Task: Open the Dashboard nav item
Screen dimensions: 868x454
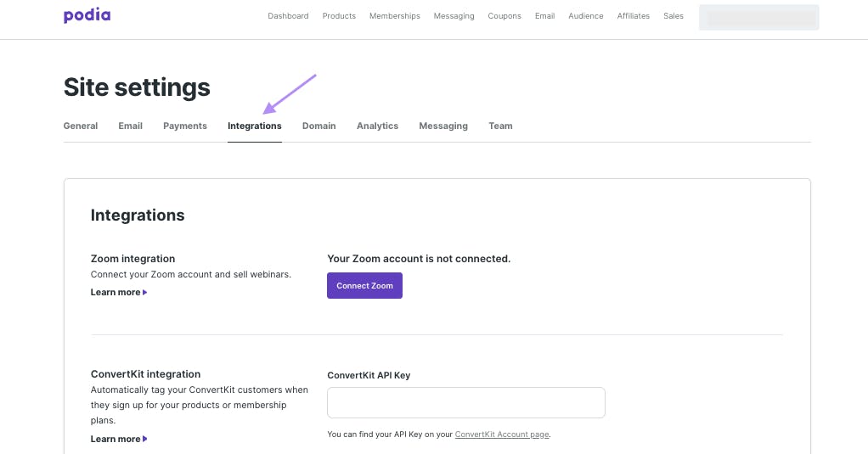Action: (x=288, y=16)
